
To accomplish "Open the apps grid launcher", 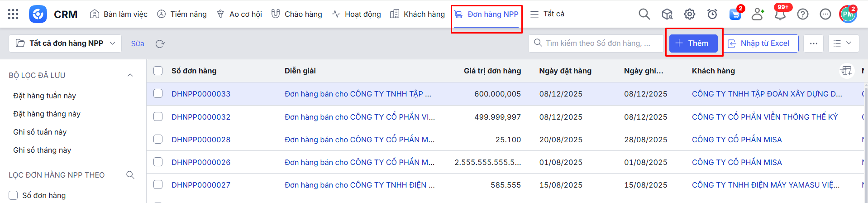I will pyautogui.click(x=13, y=14).
